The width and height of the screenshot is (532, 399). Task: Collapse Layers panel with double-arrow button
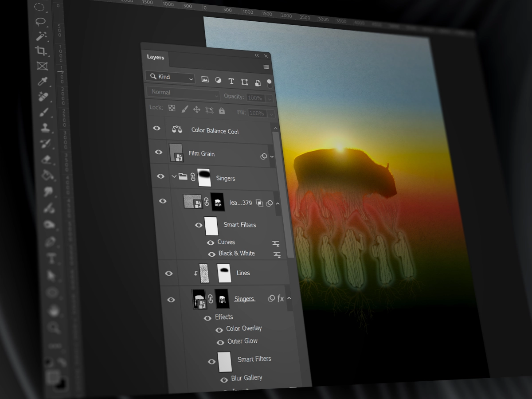[x=257, y=55]
